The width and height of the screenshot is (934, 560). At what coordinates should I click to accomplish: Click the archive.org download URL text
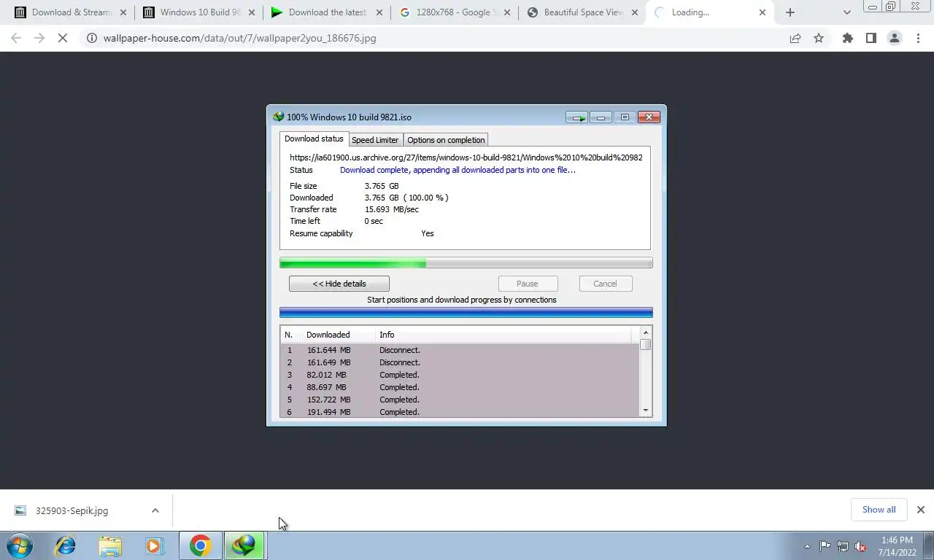(x=466, y=157)
